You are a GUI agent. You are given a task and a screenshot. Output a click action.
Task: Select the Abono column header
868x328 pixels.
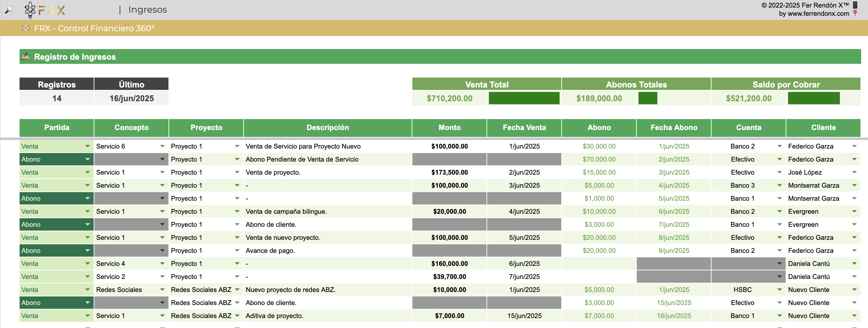coord(599,128)
